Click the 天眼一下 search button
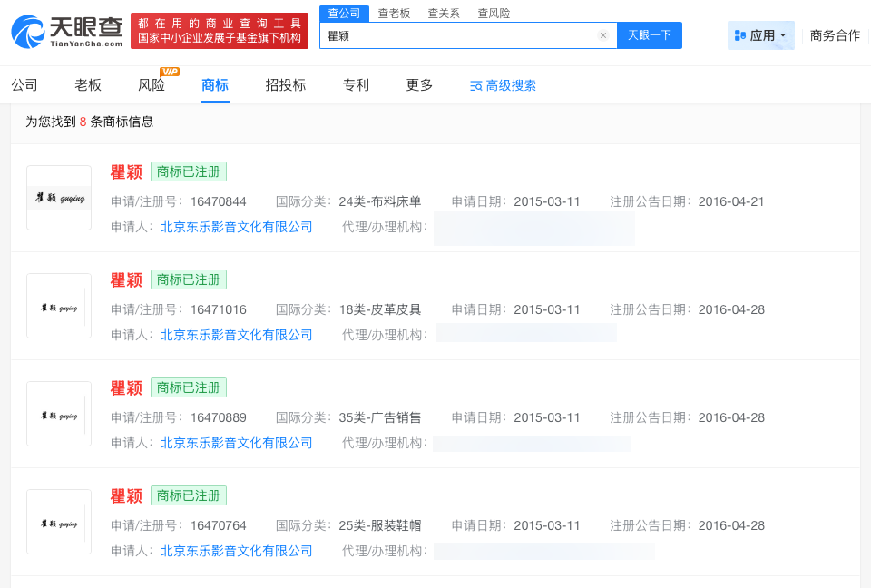 point(649,34)
